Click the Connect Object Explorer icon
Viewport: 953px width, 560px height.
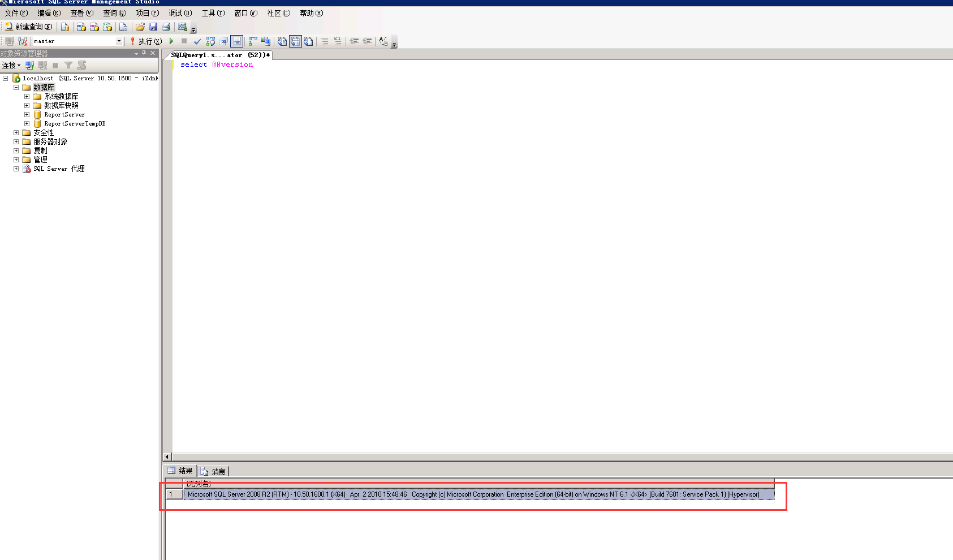coord(30,66)
